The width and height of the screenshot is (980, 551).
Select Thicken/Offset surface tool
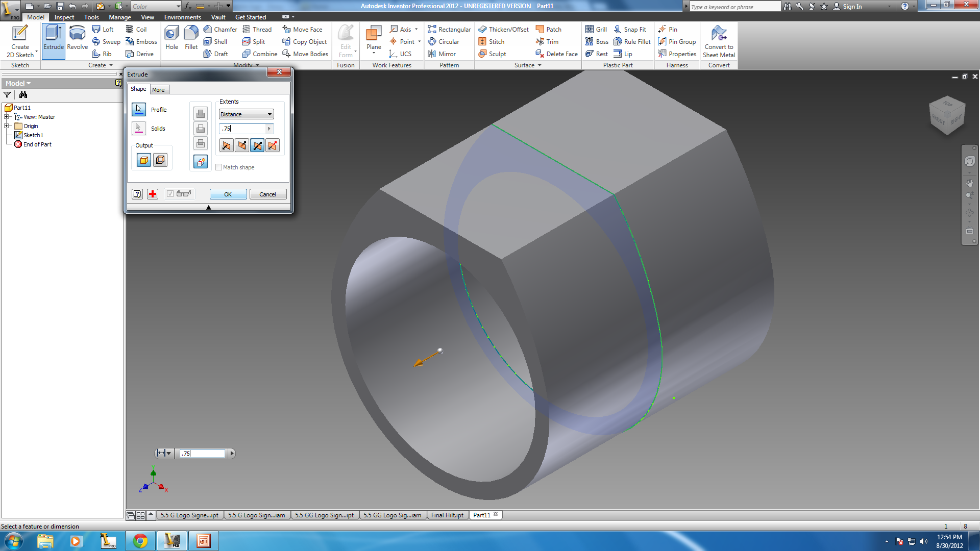pyautogui.click(x=503, y=29)
